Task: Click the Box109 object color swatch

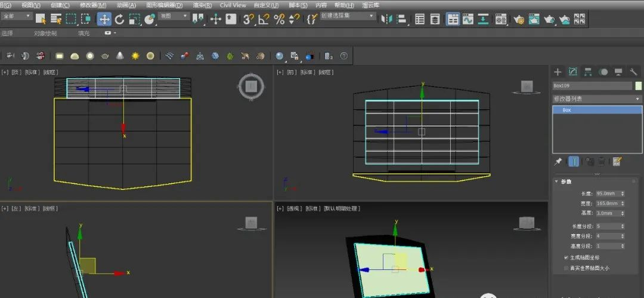Action: click(x=638, y=85)
